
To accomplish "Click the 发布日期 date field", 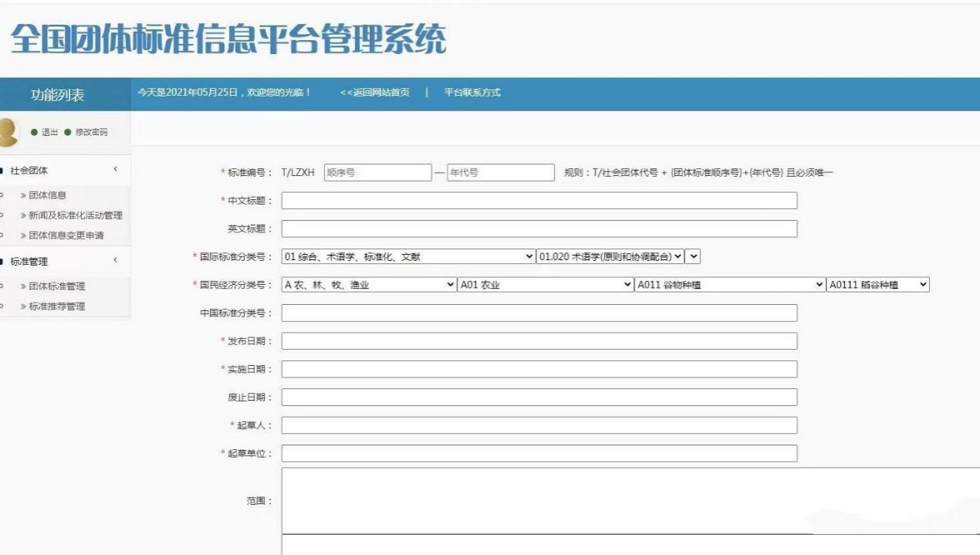I will pyautogui.click(x=539, y=341).
